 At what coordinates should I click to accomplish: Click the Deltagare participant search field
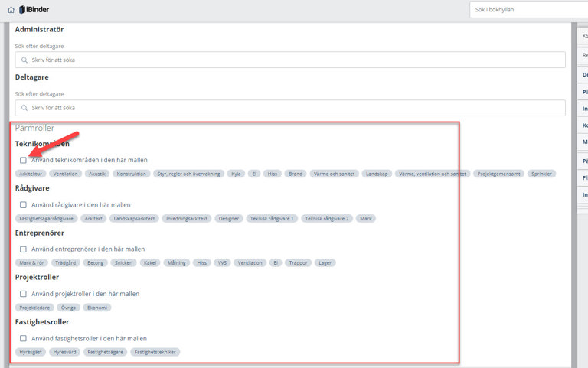(x=291, y=108)
